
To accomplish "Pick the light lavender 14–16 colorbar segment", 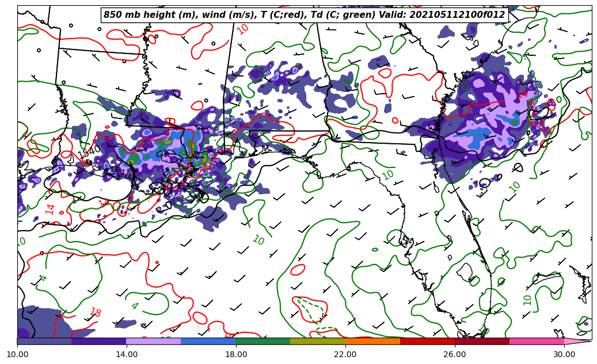I will click(x=154, y=341).
